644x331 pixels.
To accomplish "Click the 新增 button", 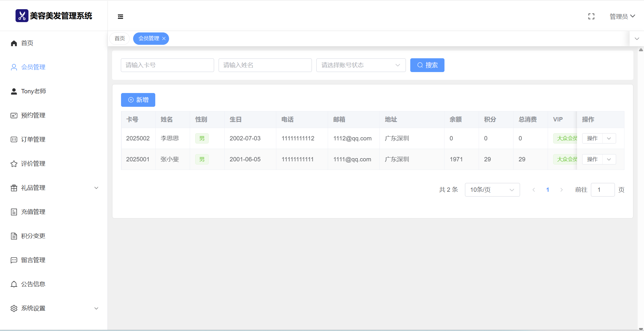I will point(138,100).
